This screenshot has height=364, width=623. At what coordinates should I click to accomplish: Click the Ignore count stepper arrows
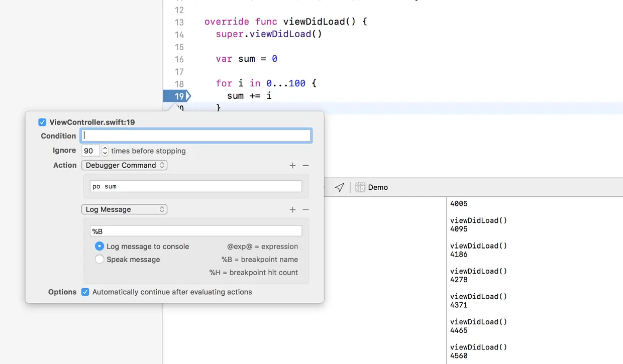coord(105,151)
